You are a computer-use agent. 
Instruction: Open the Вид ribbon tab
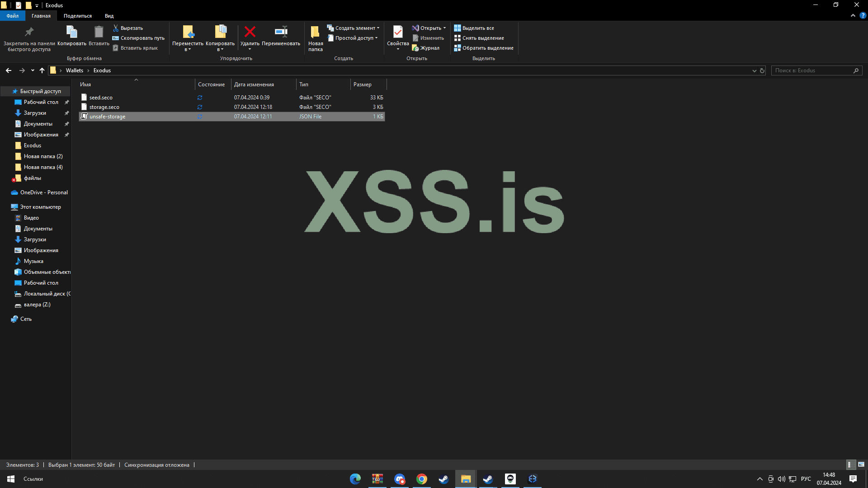(x=109, y=16)
